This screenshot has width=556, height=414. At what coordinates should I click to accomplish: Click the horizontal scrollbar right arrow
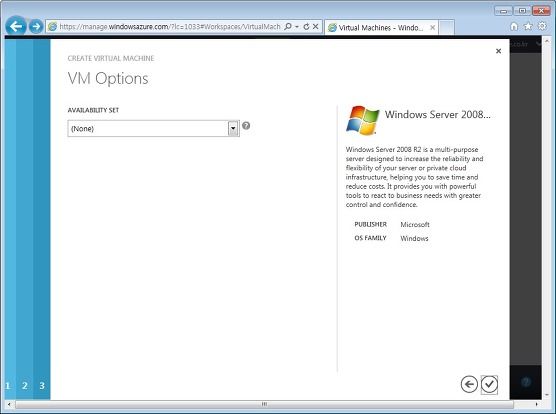tap(536, 404)
